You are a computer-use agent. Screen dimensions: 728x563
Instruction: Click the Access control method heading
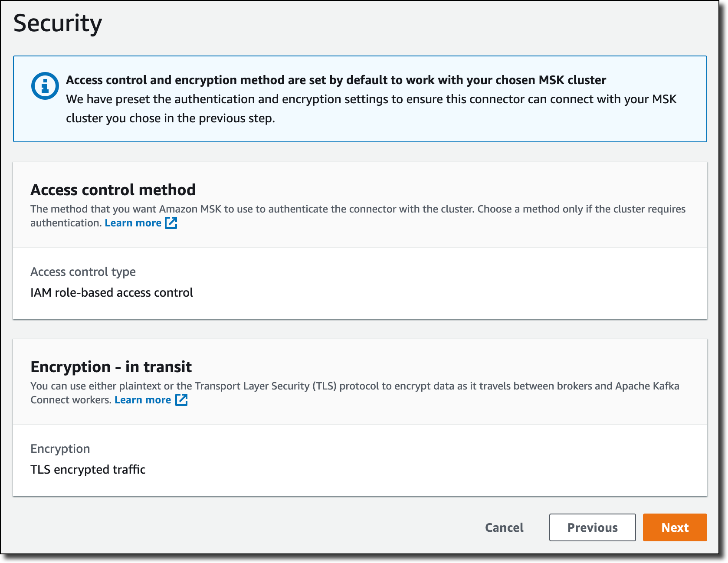tap(113, 190)
